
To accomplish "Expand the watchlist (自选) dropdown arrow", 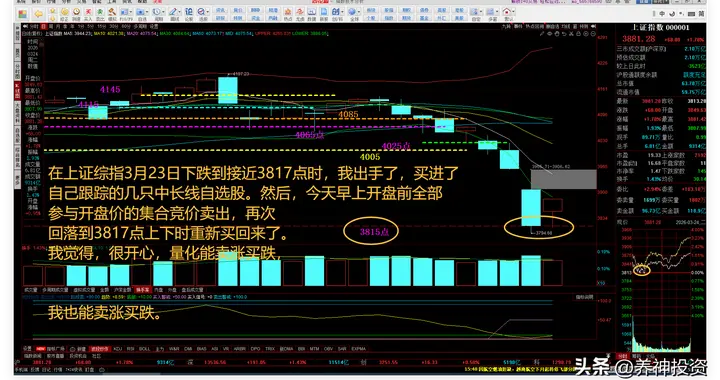I will click(x=147, y=11).
